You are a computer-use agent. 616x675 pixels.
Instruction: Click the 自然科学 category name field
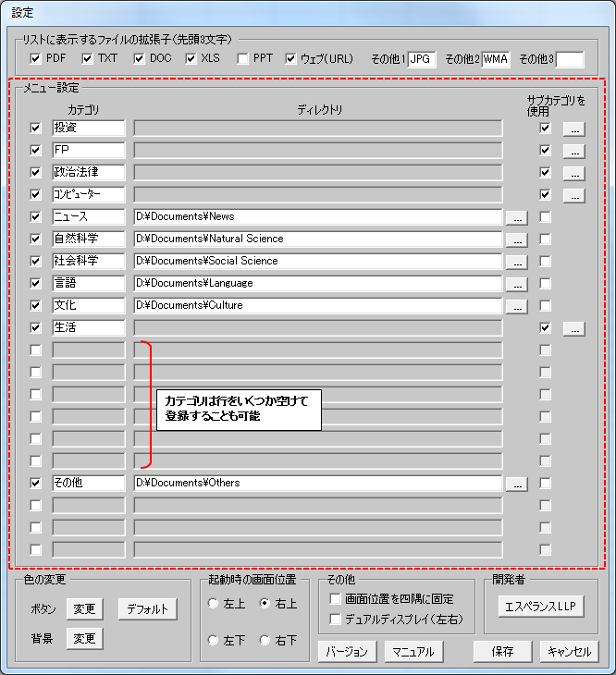click(x=89, y=239)
